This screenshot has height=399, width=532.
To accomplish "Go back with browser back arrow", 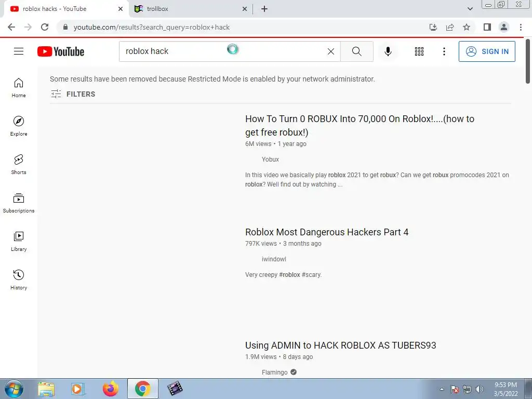I will click(11, 27).
